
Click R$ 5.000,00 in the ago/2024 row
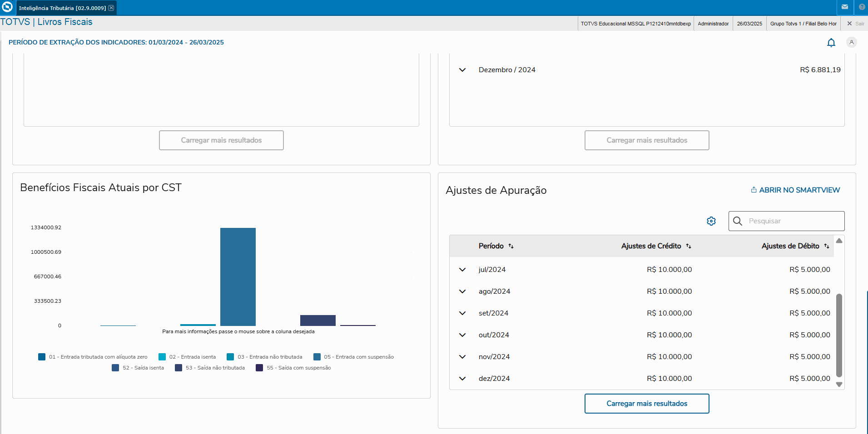pyautogui.click(x=810, y=291)
